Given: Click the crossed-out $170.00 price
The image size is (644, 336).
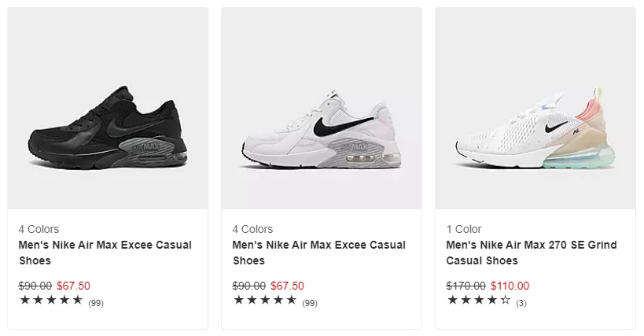Looking at the screenshot, I should (x=466, y=286).
